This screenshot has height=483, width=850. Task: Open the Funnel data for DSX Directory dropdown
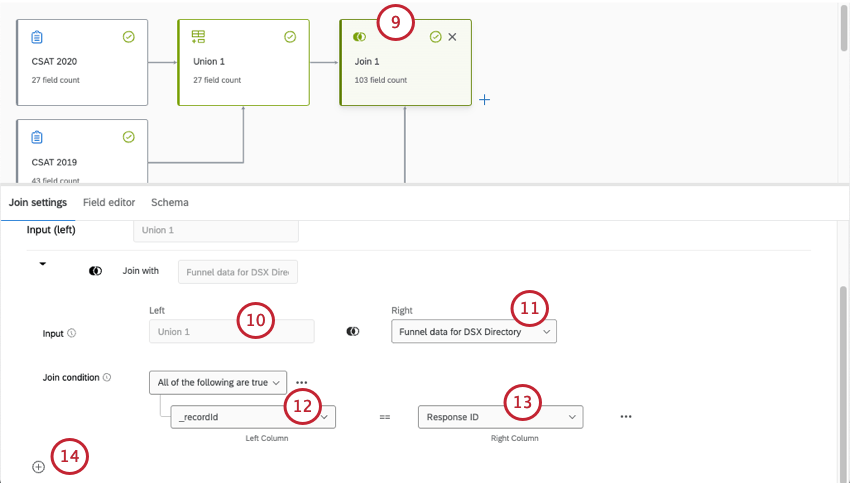[473, 332]
